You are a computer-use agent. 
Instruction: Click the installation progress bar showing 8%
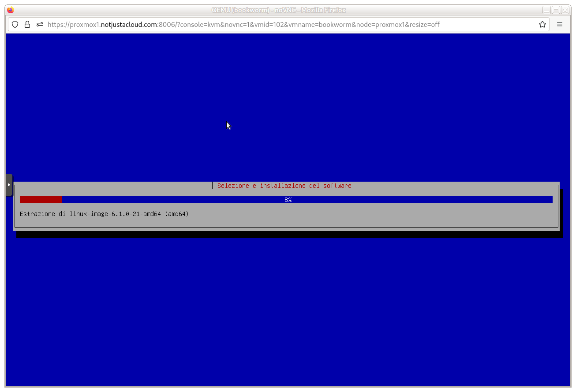tap(286, 199)
